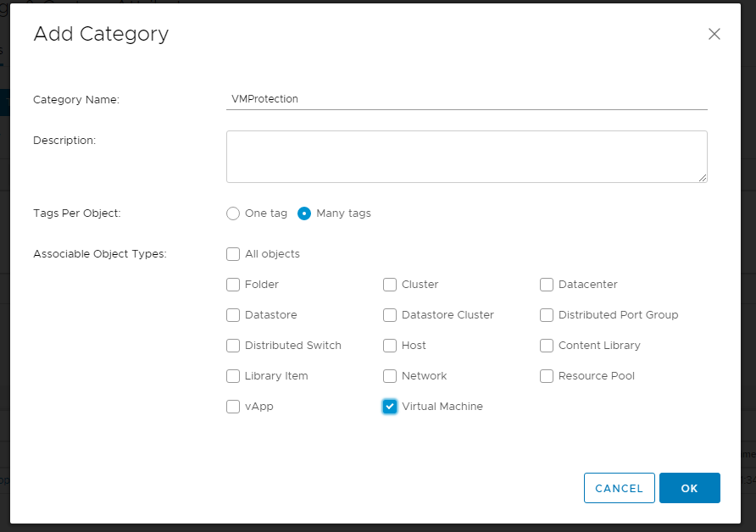Enable the Library Item checkbox
Image resolution: width=756 pixels, height=532 pixels.
[233, 376]
